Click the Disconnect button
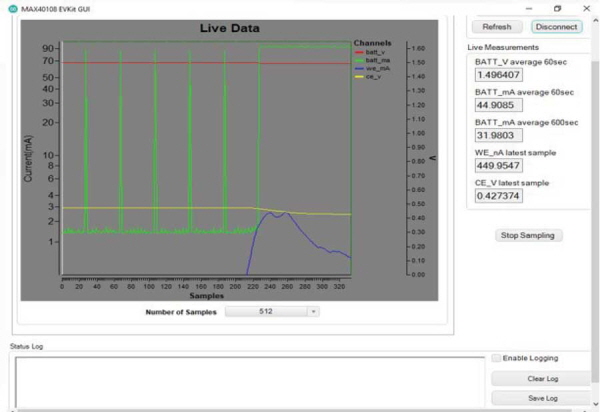The height and width of the screenshot is (412, 600). pos(557,27)
